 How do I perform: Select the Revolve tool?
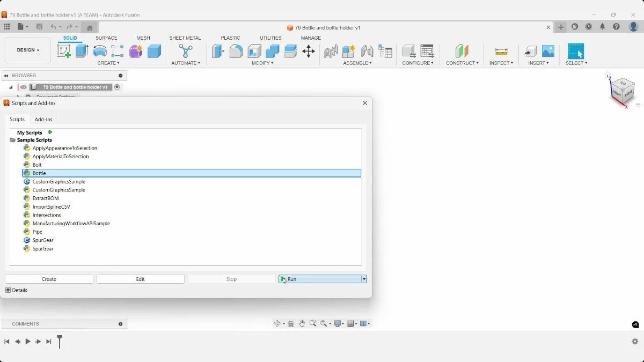(x=100, y=51)
